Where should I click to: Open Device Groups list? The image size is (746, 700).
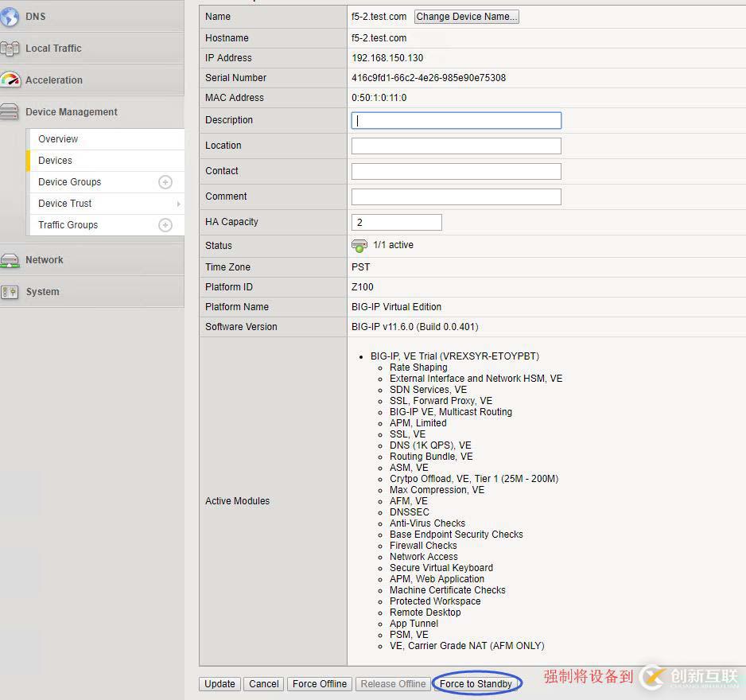tap(70, 182)
